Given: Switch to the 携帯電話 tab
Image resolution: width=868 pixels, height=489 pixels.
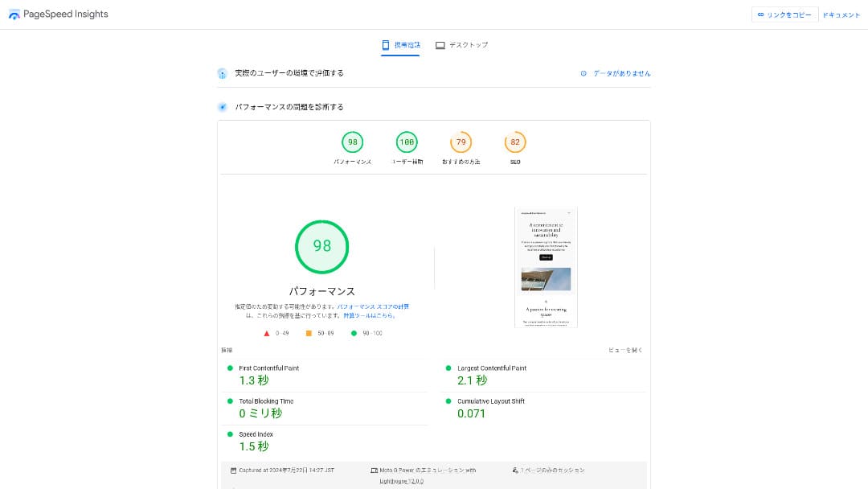Looking at the screenshot, I should click(x=401, y=45).
